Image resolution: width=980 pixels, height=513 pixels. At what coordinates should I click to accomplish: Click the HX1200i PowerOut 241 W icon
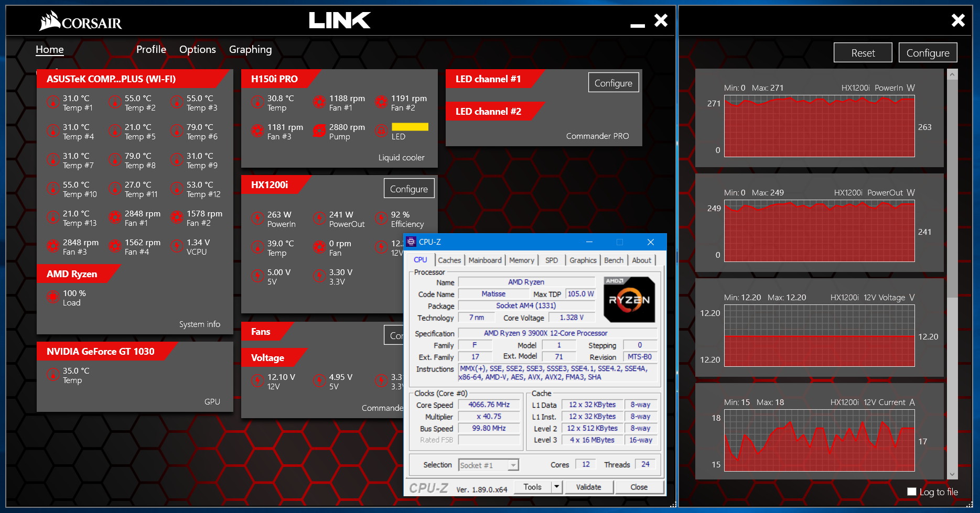click(x=319, y=219)
